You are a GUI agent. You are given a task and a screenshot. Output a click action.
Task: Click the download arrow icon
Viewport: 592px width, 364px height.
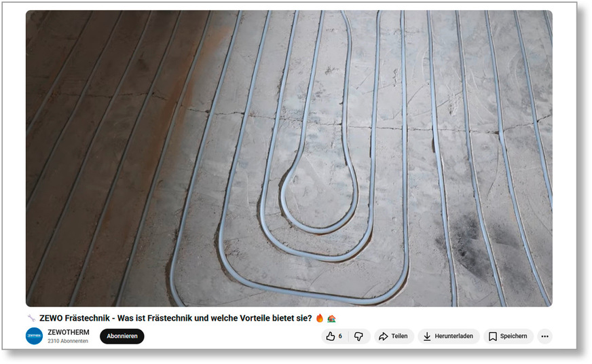tap(427, 336)
